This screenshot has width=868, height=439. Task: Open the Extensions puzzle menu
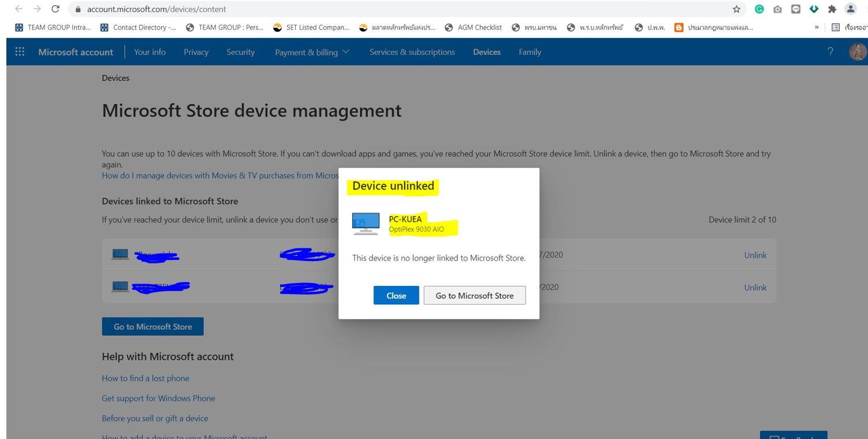click(832, 9)
